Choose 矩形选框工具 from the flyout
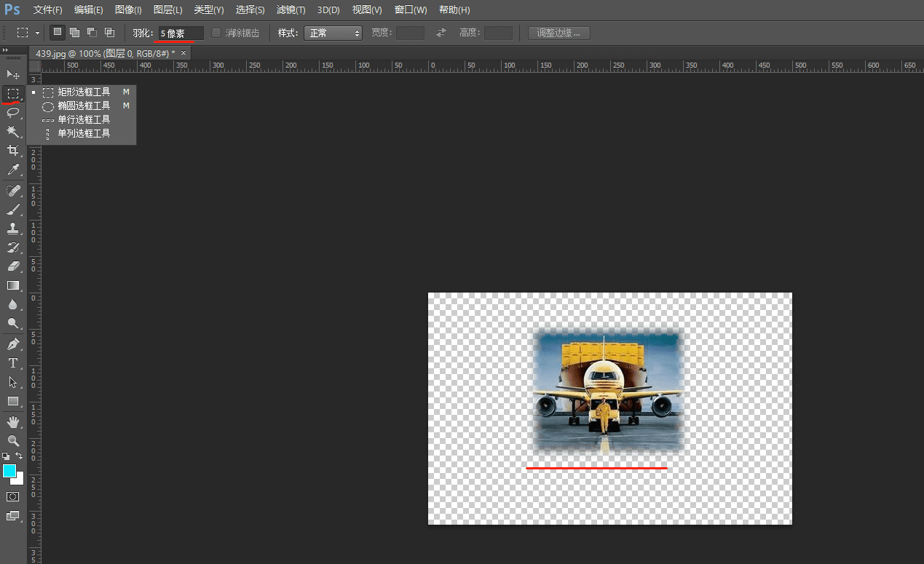 pos(82,92)
